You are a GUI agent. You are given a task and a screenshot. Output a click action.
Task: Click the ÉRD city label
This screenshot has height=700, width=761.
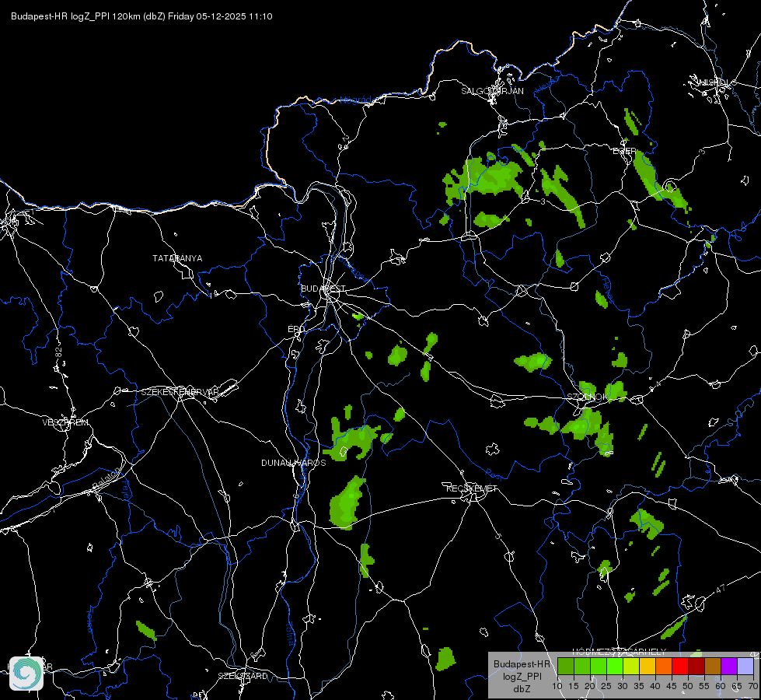[296, 329]
